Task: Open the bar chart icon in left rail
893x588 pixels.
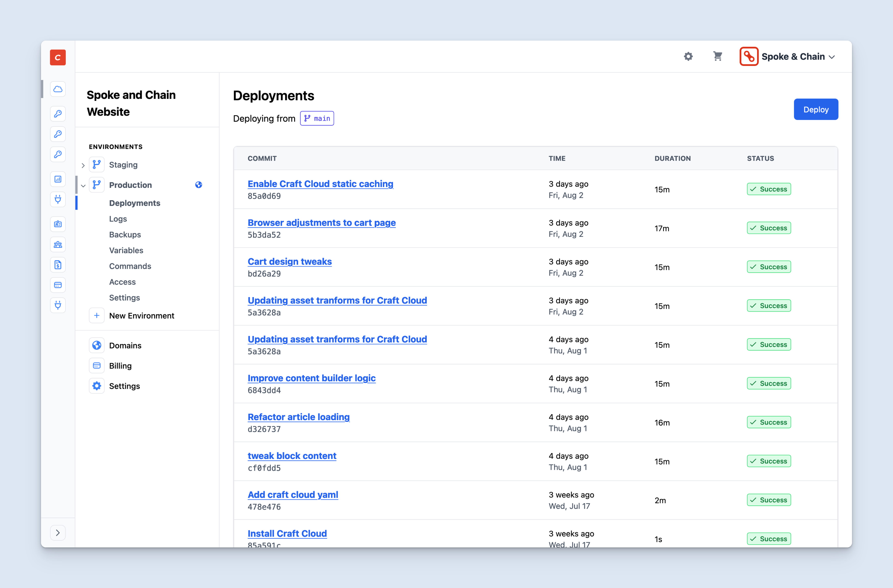Action: tap(58, 179)
